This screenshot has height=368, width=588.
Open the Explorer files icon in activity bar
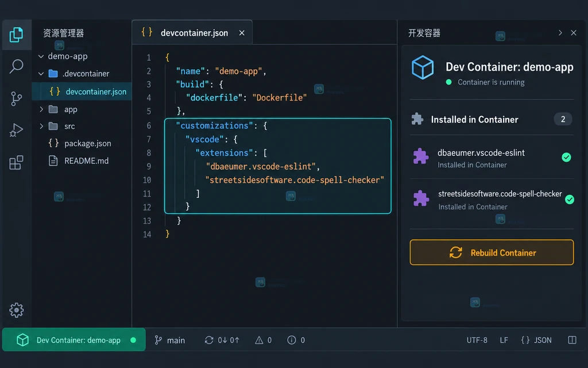coord(16,35)
